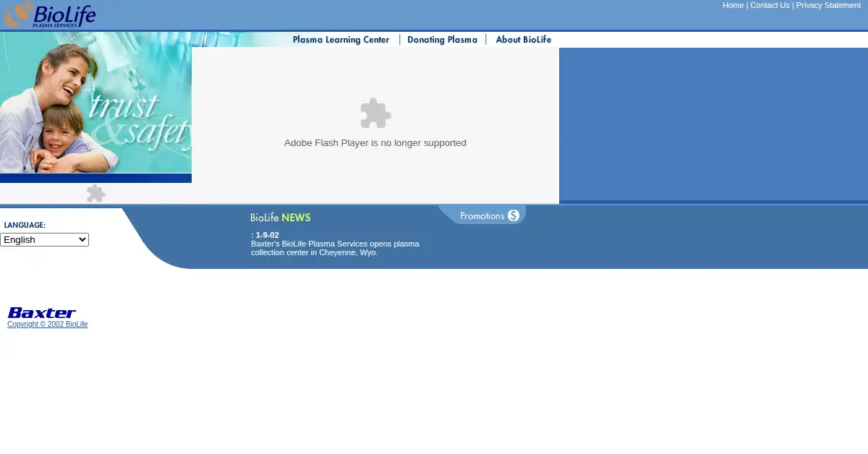Click the Promotions dollar sign icon
Image resolution: width=868 pixels, height=454 pixels.
point(514,215)
